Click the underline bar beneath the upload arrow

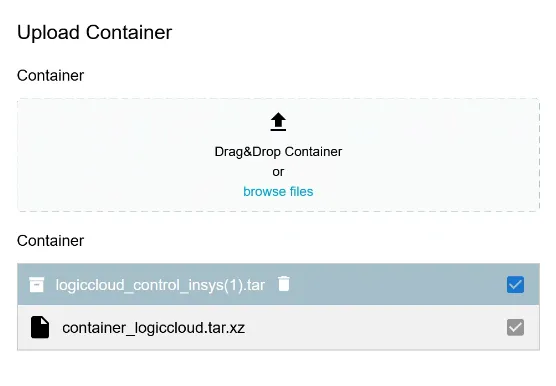coord(278,130)
